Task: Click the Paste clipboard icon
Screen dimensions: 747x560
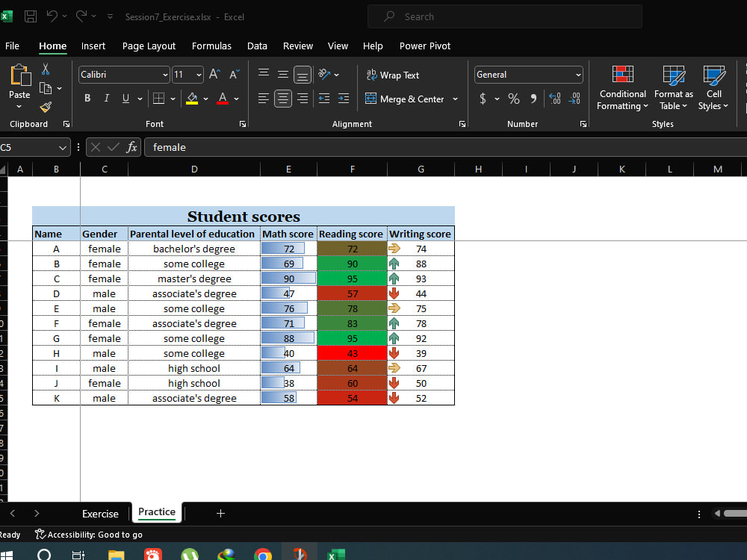Action: tap(20, 75)
